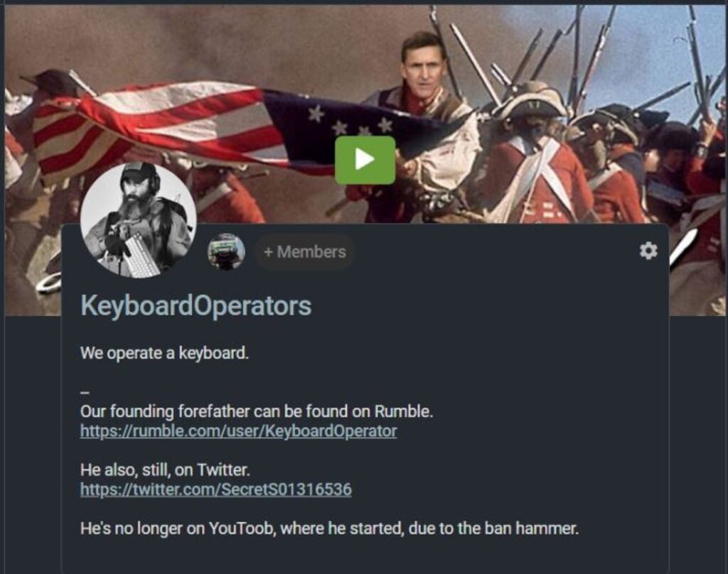This screenshot has width=728, height=574.
Task: Click the "Our founding forefather" Rumble sentence
Action: 256,411
